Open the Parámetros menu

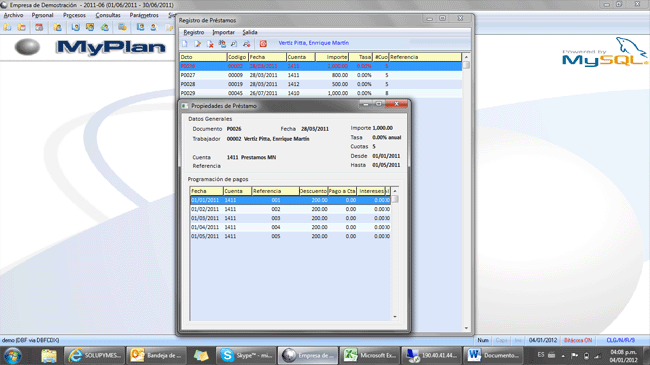[x=144, y=15]
